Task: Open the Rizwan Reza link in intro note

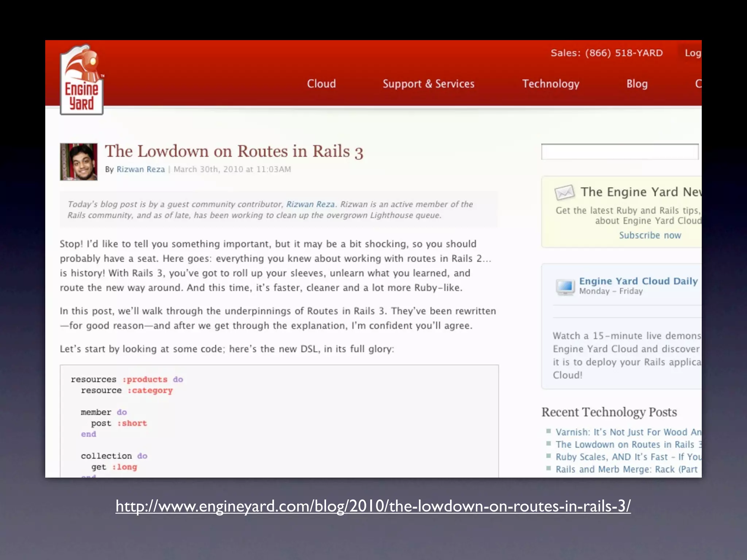Action: tap(310, 204)
